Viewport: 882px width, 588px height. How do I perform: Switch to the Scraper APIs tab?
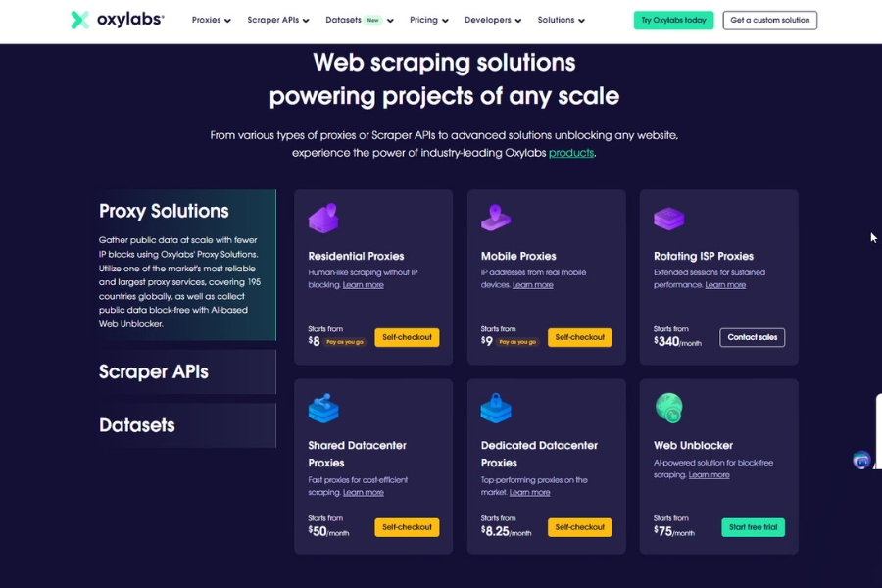[x=187, y=372]
